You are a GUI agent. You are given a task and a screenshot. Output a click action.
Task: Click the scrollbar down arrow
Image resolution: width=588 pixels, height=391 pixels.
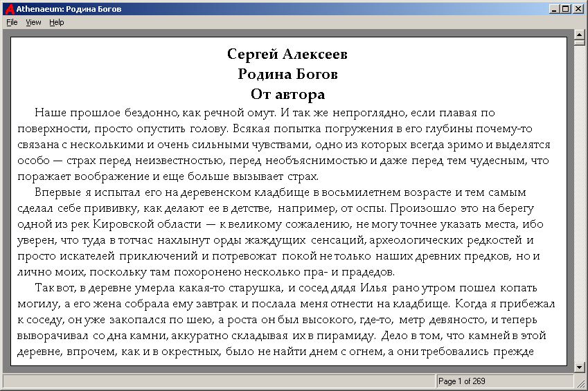[x=580, y=367]
